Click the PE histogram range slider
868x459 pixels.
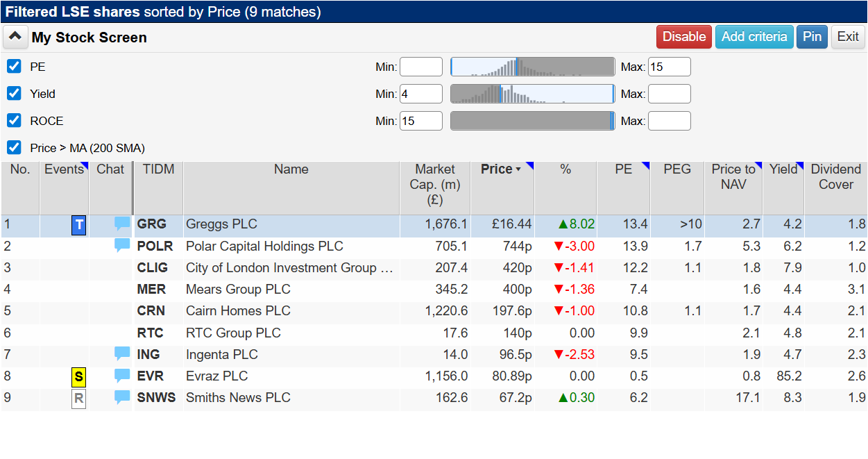533,67
